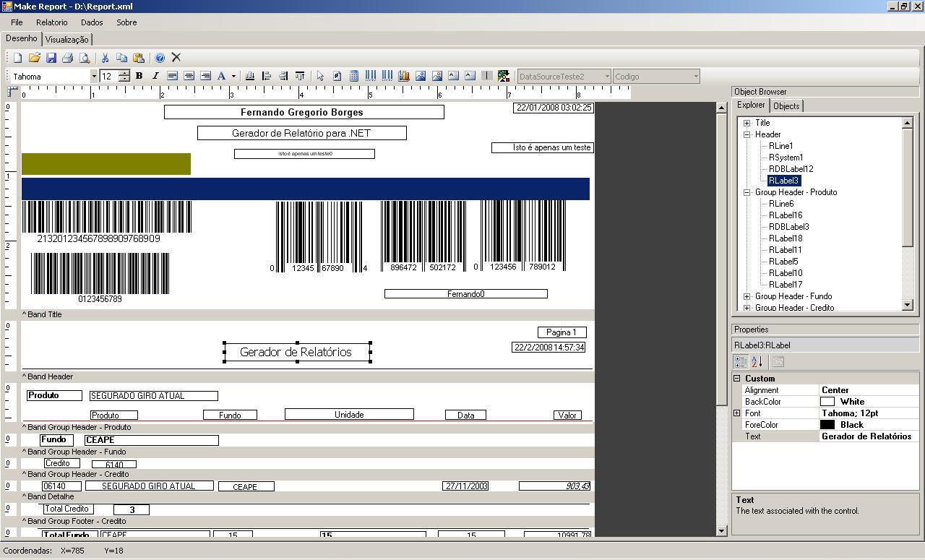Cut the selection with the scissors icon
This screenshot has width=925, height=560.
point(105,58)
